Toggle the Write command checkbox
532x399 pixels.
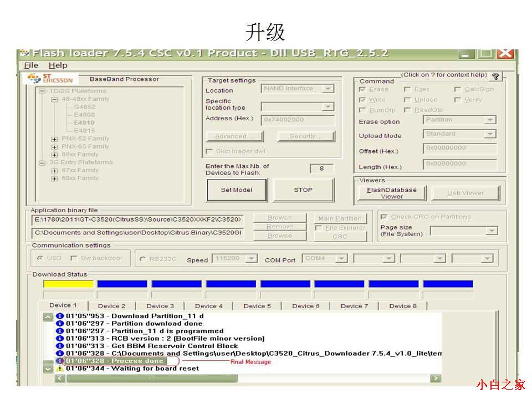tap(362, 100)
